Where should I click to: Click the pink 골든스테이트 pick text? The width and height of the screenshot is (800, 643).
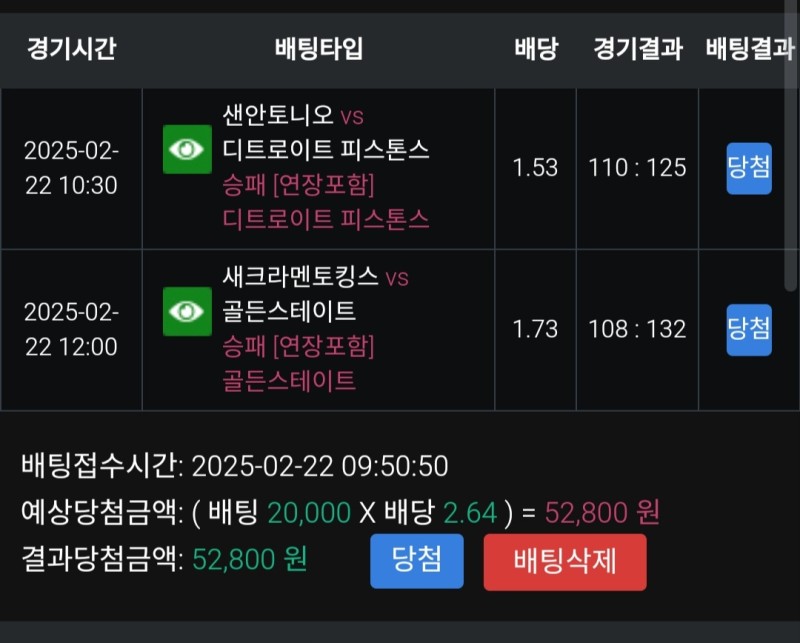click(x=289, y=380)
